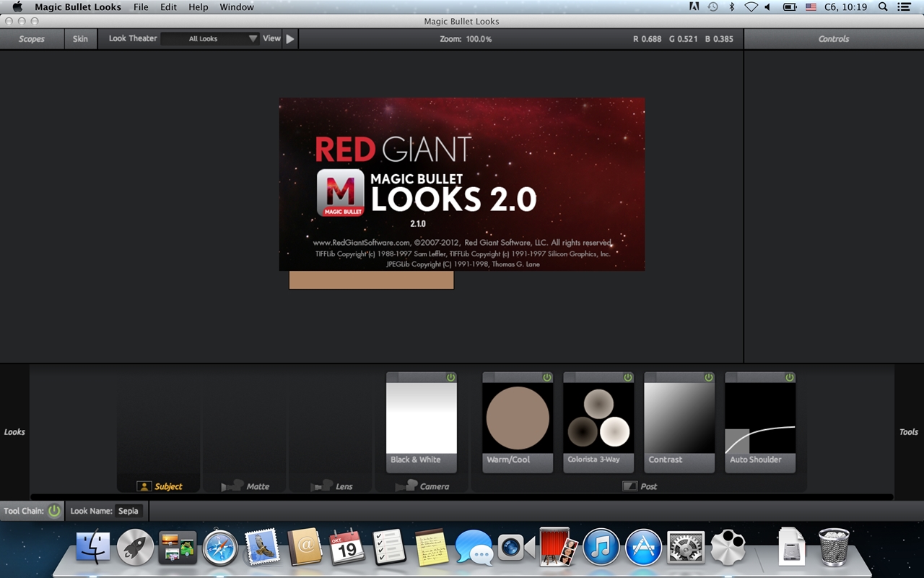This screenshot has height=578, width=924.
Task: Open App Store icon in dock
Action: [x=643, y=548]
